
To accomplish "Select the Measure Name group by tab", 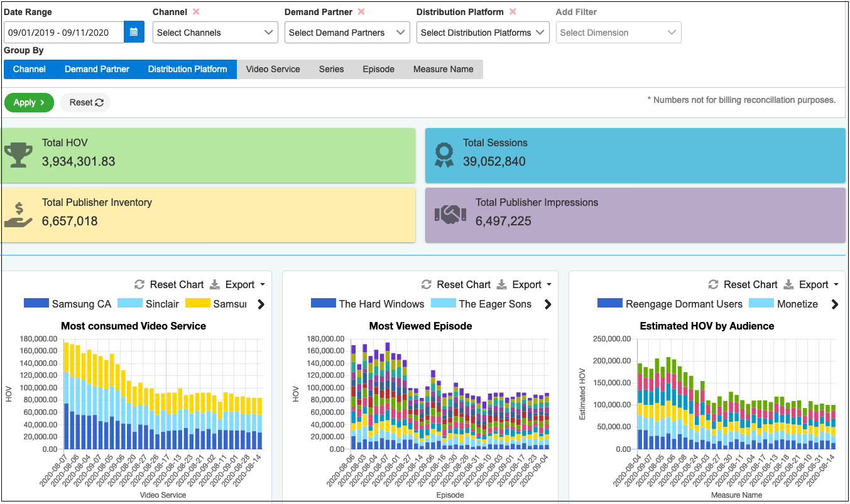I will click(x=444, y=69).
